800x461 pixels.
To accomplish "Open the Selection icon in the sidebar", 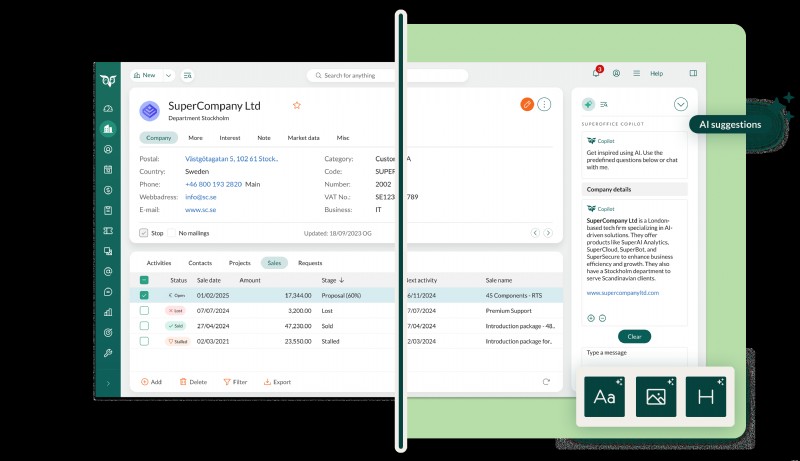I will (x=108, y=251).
